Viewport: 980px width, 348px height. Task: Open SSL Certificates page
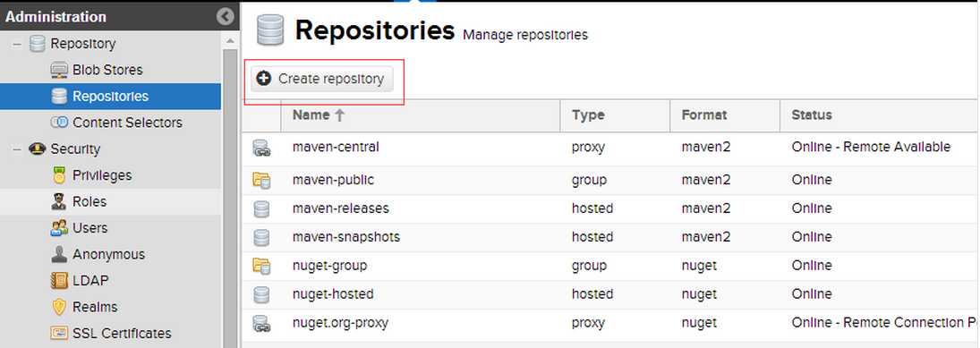tap(122, 333)
